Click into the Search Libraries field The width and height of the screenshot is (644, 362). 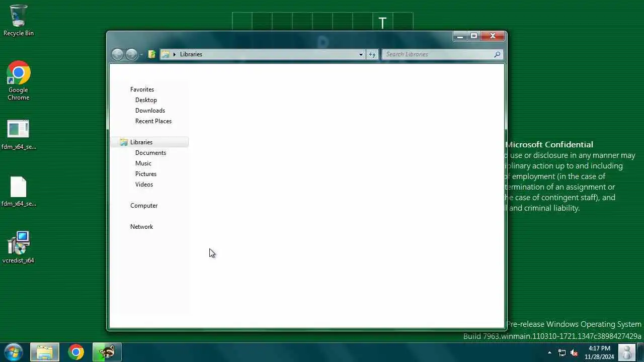[x=442, y=54]
